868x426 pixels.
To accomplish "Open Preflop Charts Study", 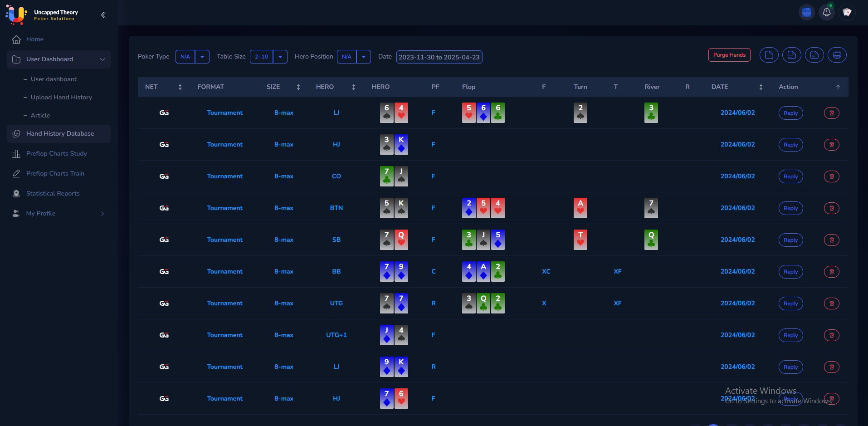I will click(x=59, y=154).
